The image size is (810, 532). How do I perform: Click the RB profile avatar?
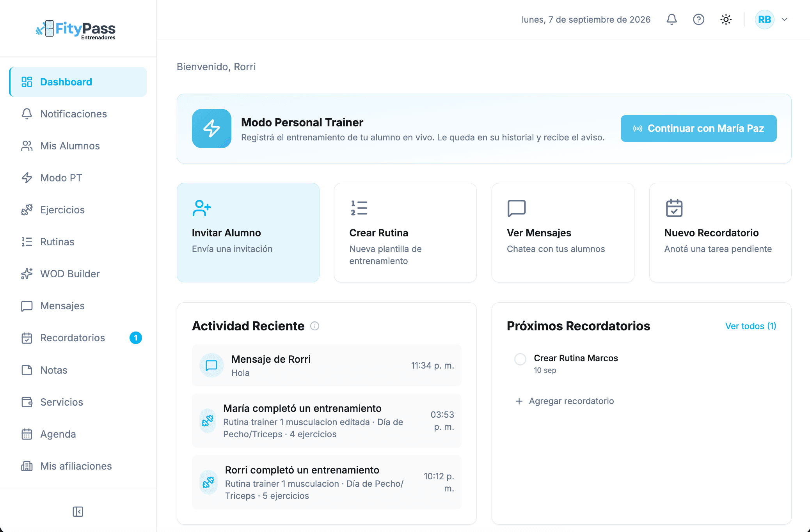tap(764, 20)
